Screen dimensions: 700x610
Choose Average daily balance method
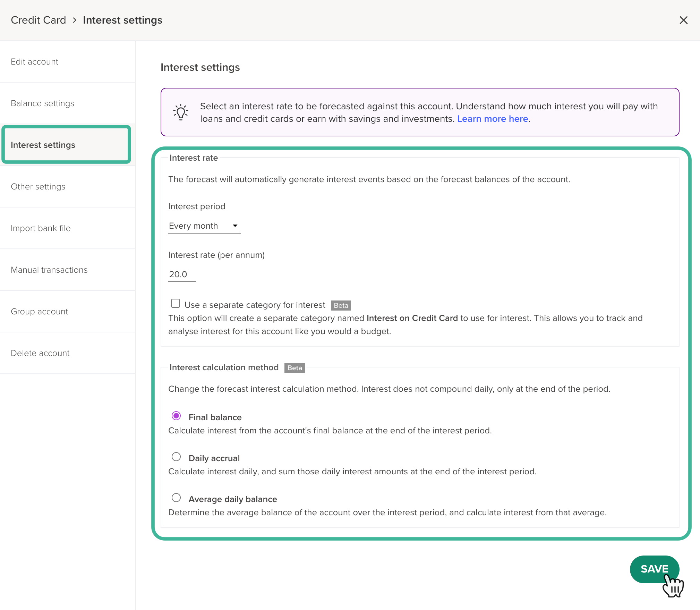click(176, 498)
